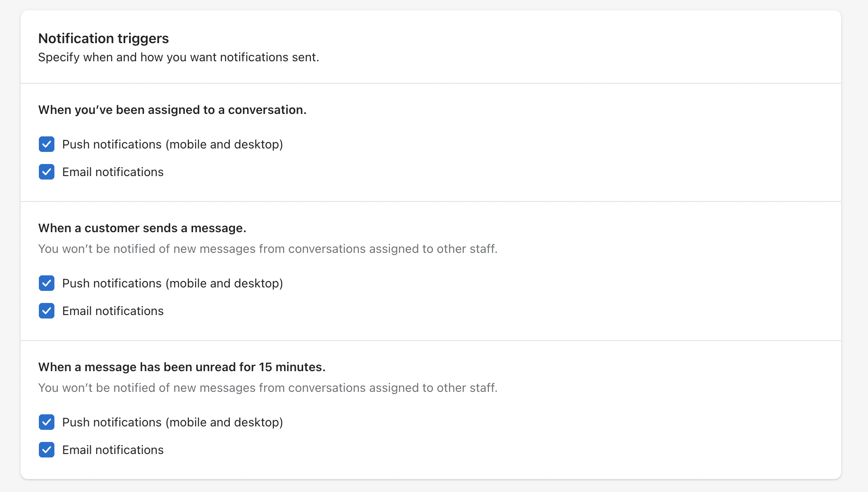Toggle email notifications for unread messages

(x=46, y=449)
